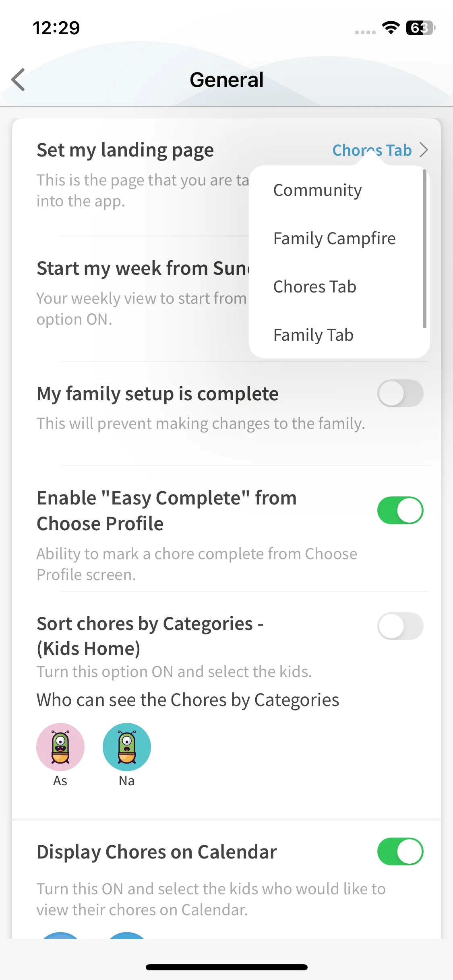The height and width of the screenshot is (980, 453).
Task: Enable Sort chores by Categories
Action: (400, 626)
